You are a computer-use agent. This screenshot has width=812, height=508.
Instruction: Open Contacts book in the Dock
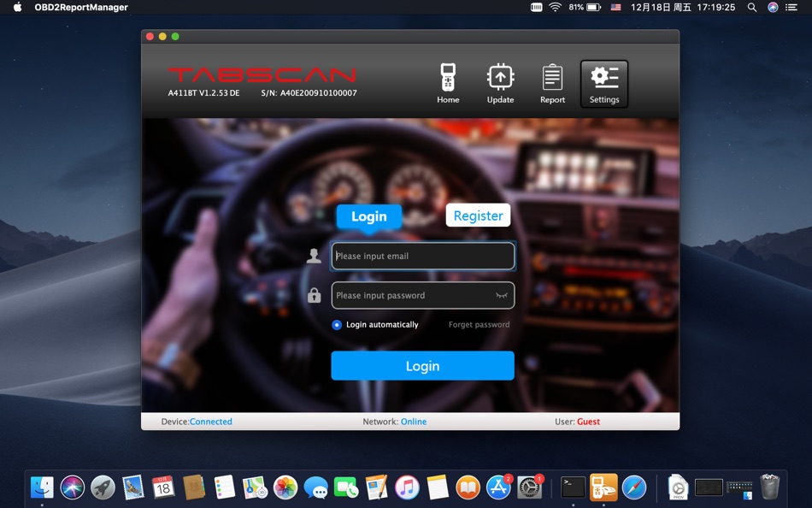tap(194, 487)
